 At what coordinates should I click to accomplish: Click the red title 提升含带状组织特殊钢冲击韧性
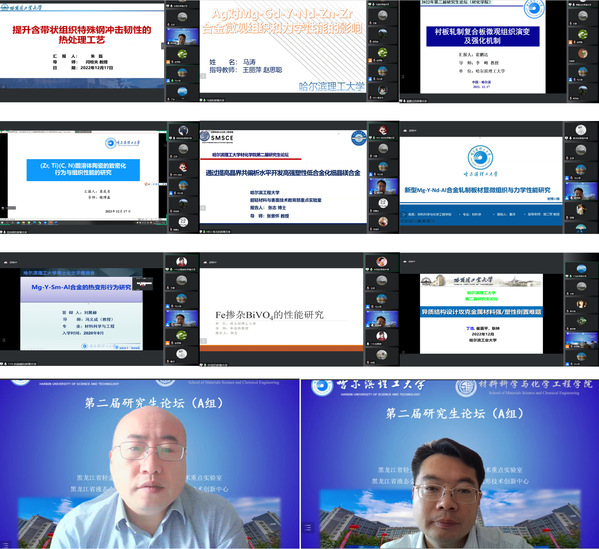82,35
